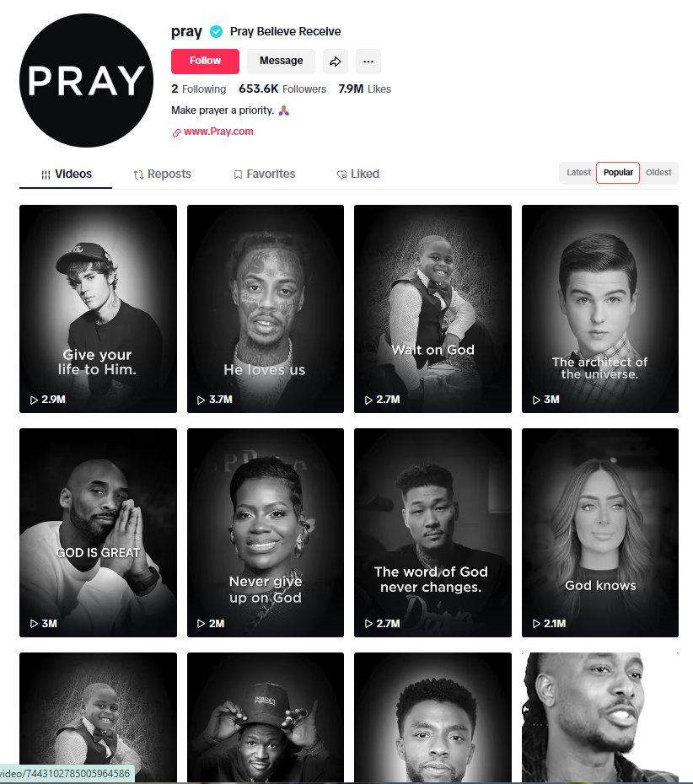Click the PRAY profile avatar
693x784 pixels.
(x=87, y=80)
